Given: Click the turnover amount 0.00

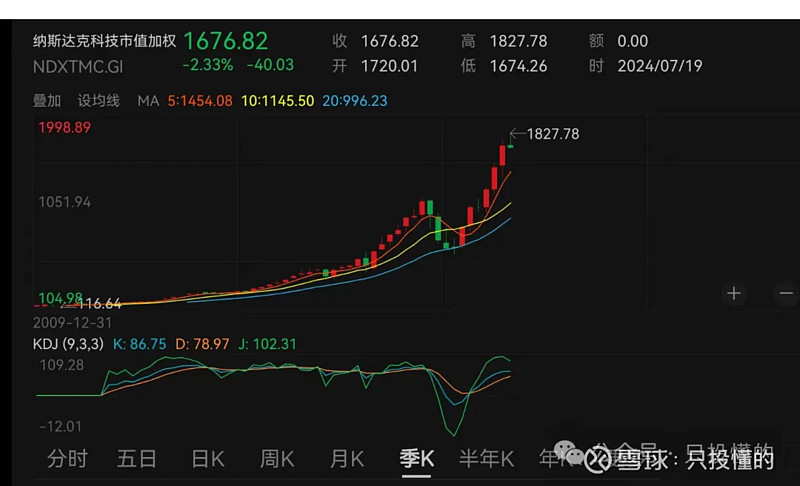Looking at the screenshot, I should coord(633,41).
